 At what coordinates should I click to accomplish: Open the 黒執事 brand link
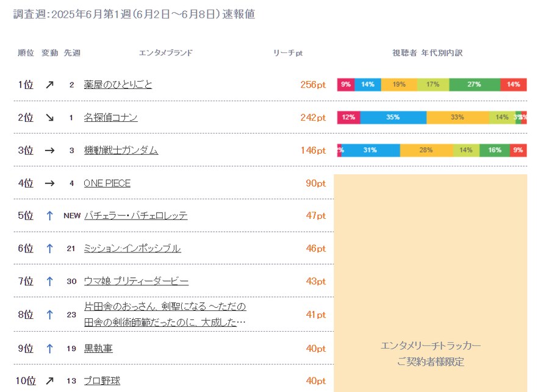[x=98, y=349]
